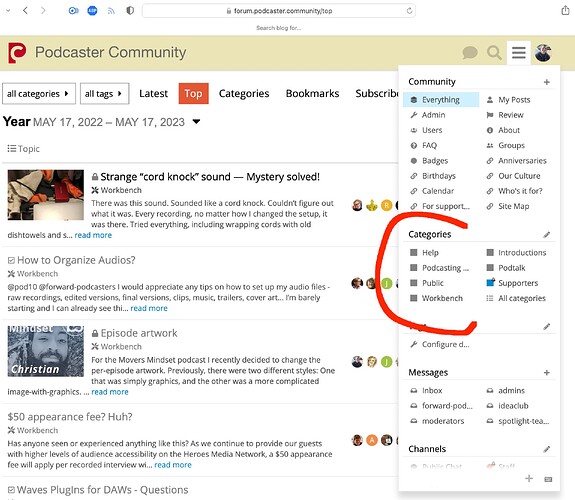Image resolution: width=575 pixels, height=500 pixels.
Task: Open the Groups menu item
Action: [511, 146]
